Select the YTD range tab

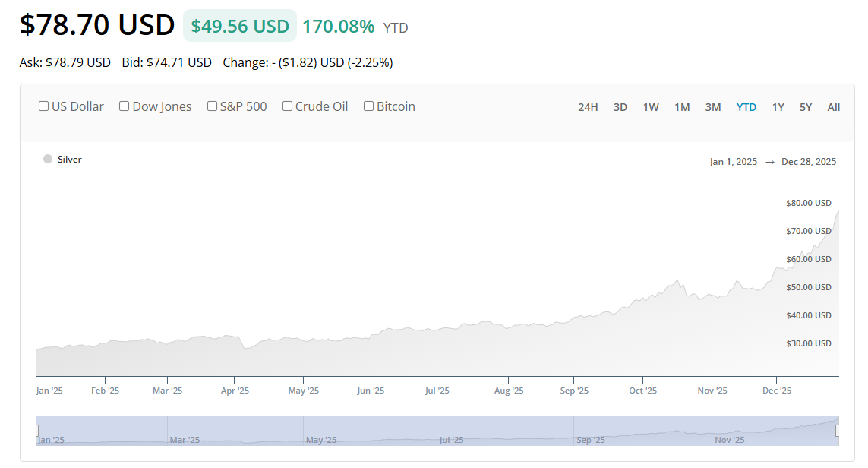746,107
